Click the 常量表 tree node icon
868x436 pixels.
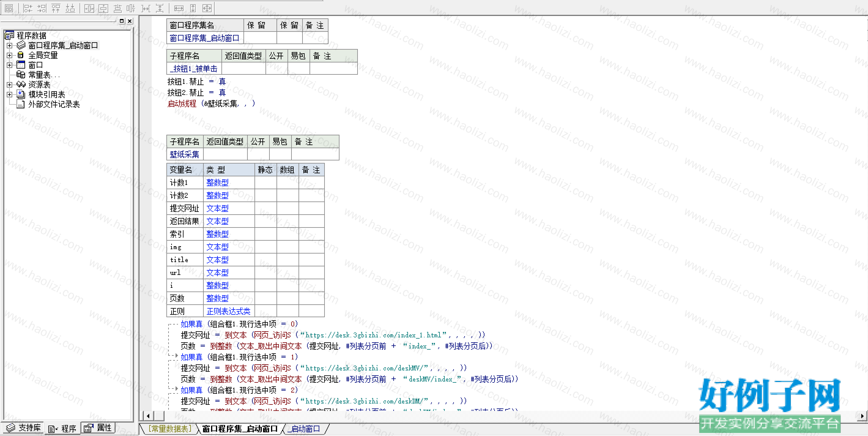point(21,74)
